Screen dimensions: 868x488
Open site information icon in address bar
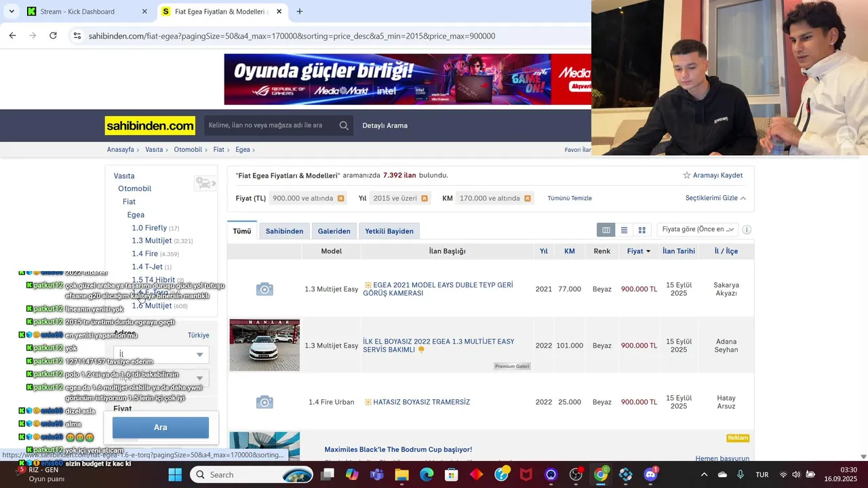(77, 36)
